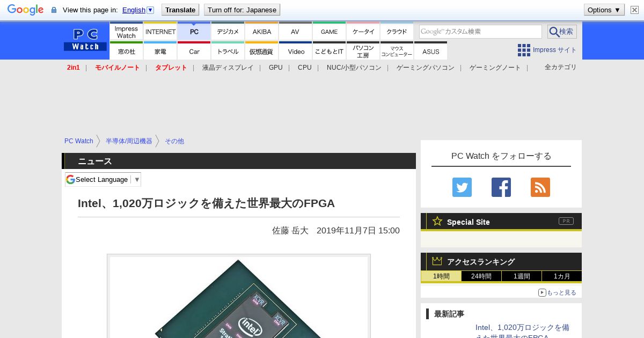Click the padlock icon in translate bar
The height and width of the screenshot is (338, 644).
coord(54,10)
